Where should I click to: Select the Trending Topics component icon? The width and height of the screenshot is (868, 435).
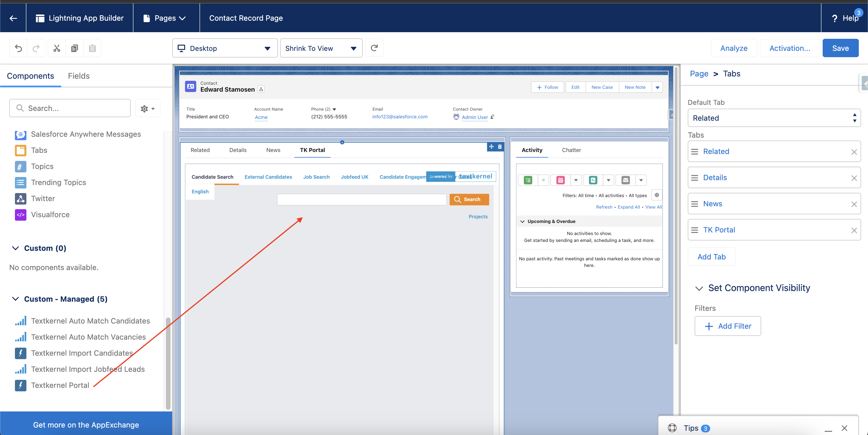point(21,182)
